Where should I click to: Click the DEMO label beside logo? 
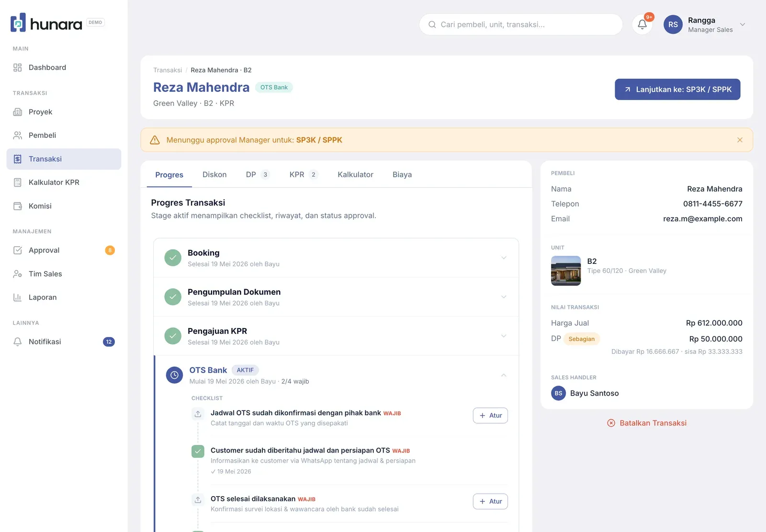[x=95, y=23]
